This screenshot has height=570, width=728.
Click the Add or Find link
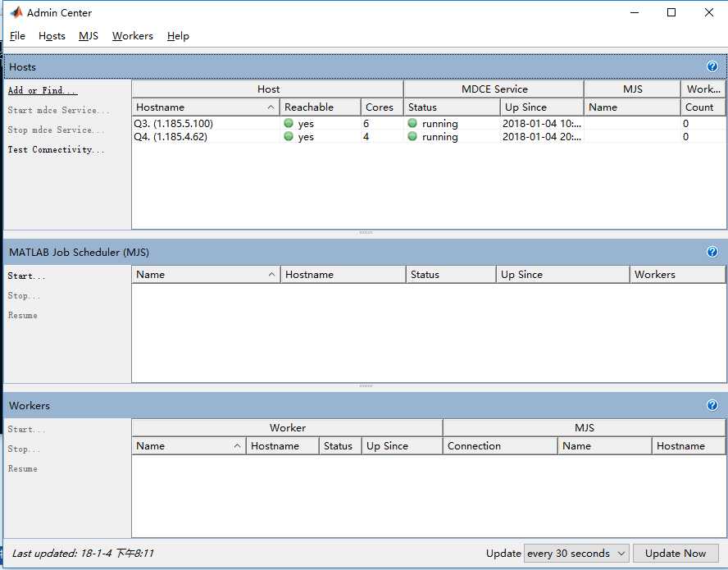point(43,90)
